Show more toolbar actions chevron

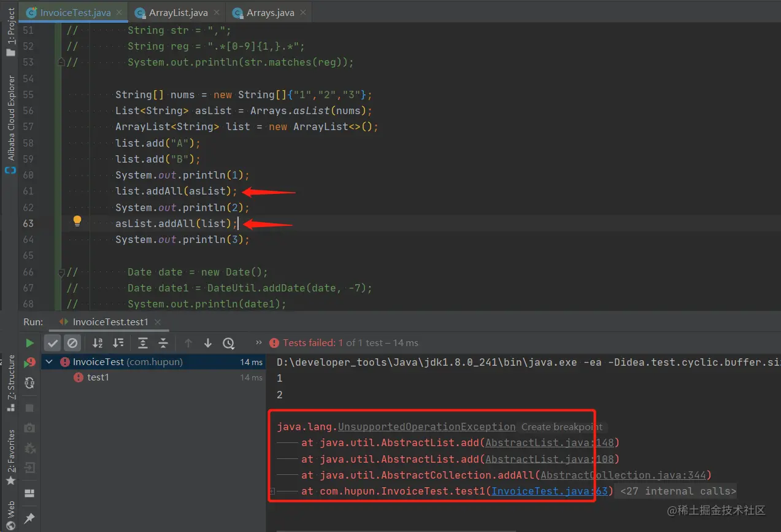258,342
